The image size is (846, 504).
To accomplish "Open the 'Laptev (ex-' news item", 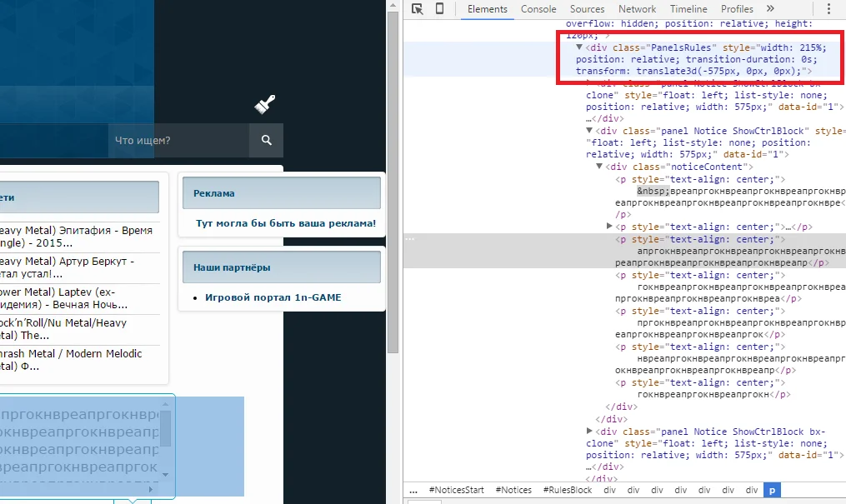I will (63, 298).
